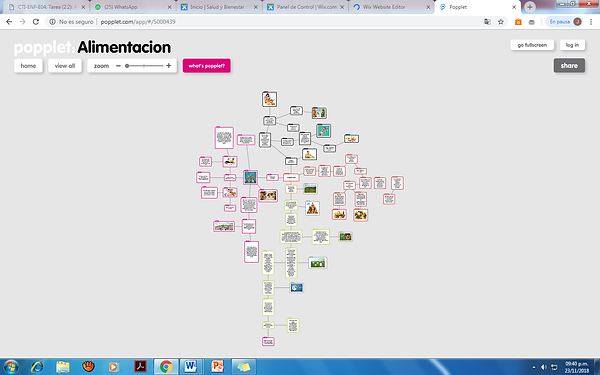Viewport: 600px width, 375px height.
Task: Switch to Wix Website Editor tab
Action: tap(391, 7)
